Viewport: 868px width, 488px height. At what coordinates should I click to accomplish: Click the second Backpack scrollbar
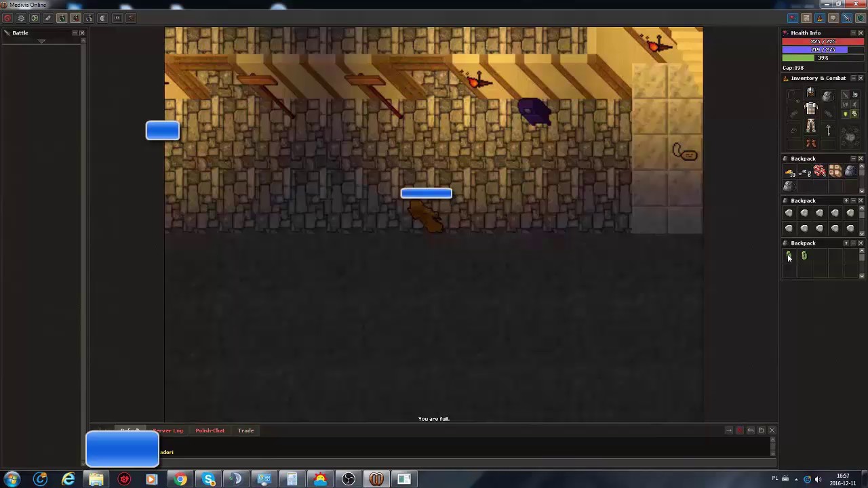862,221
